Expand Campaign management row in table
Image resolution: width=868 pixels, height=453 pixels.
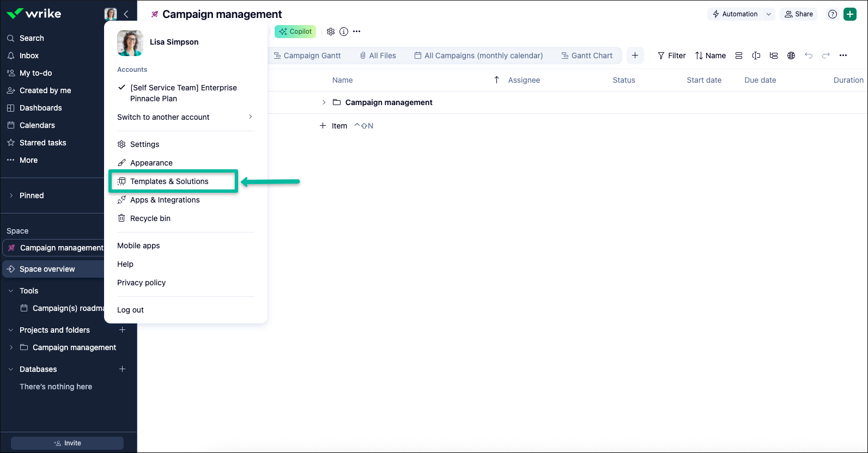[324, 102]
